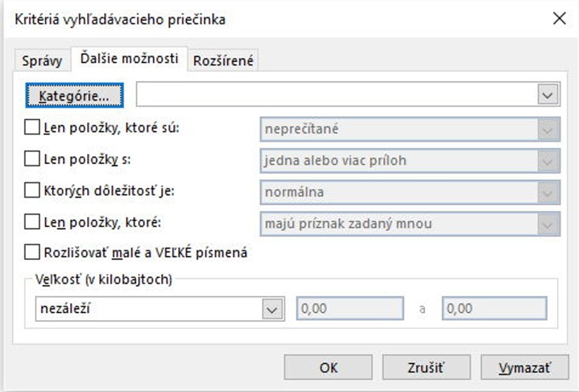Click the first size value field
This screenshot has width=579, height=392.
point(350,309)
